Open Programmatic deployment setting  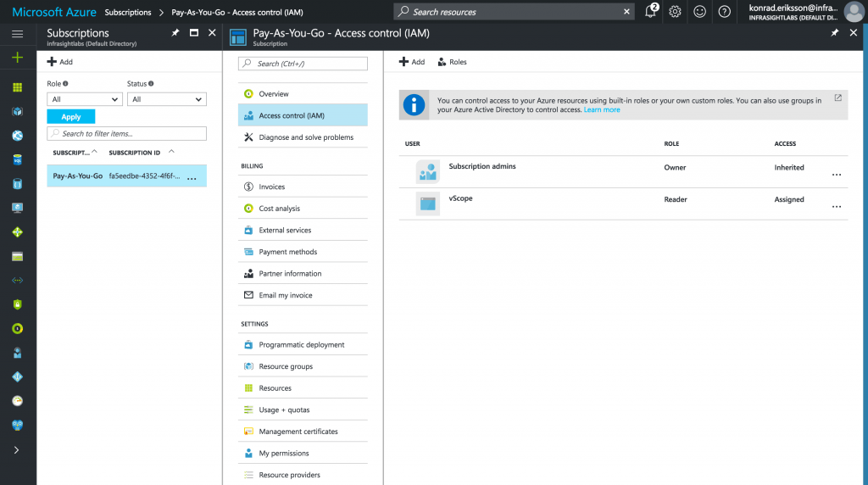pyautogui.click(x=303, y=344)
